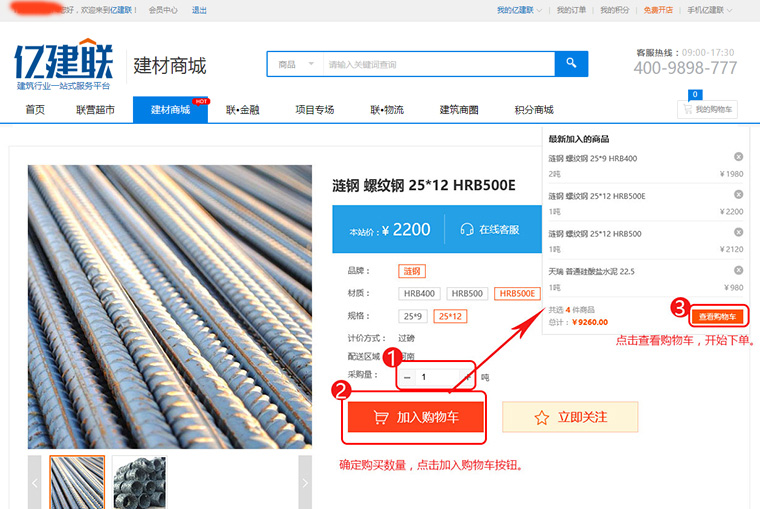Screen dimensions: 760x509
Task: Choose specification 25*9
Action: tap(413, 316)
